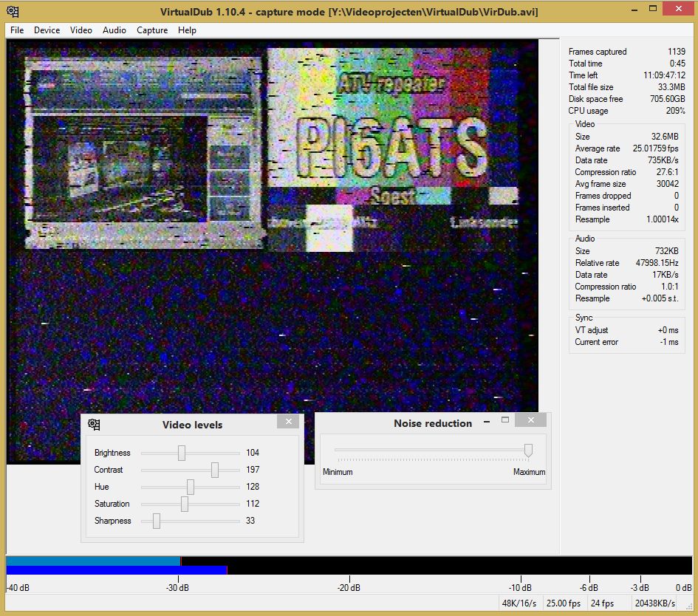Click the -3 dB meter scale label
The width and height of the screenshot is (698, 616).
(x=640, y=588)
